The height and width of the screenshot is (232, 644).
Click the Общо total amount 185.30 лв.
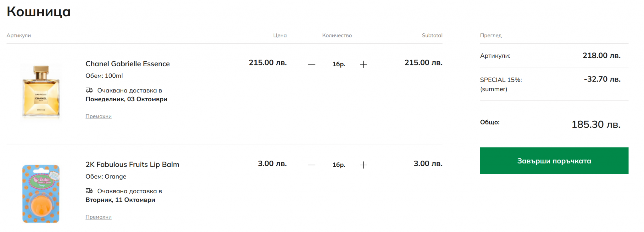coord(596,124)
